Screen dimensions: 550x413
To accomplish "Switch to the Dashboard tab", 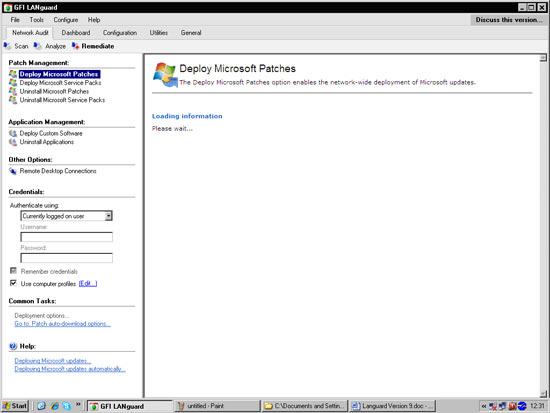I will click(x=76, y=33).
